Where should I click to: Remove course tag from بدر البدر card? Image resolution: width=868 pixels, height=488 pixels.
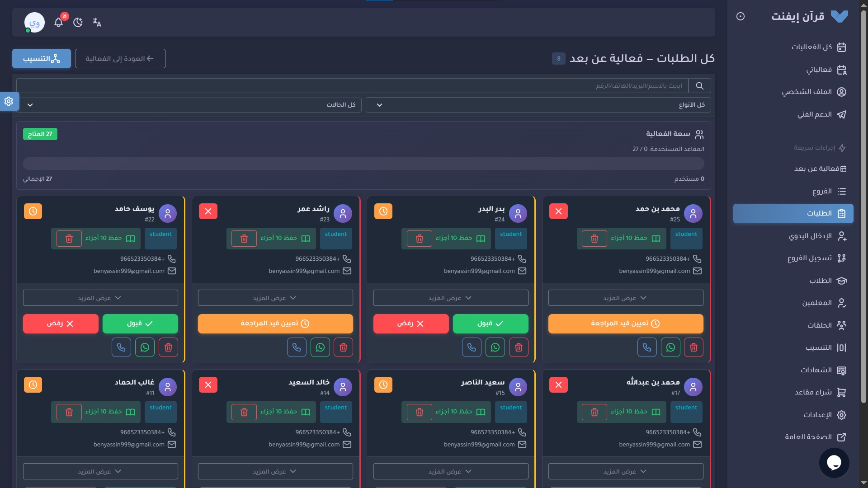coord(419,239)
